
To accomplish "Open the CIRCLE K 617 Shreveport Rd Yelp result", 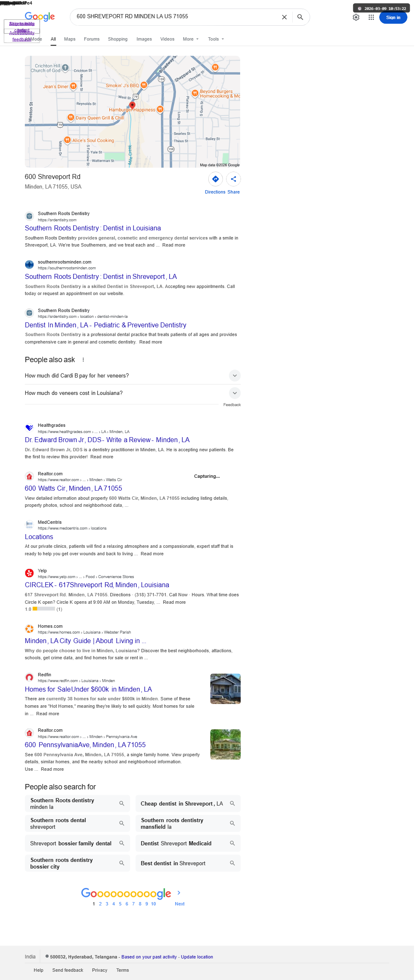I will tap(97, 585).
